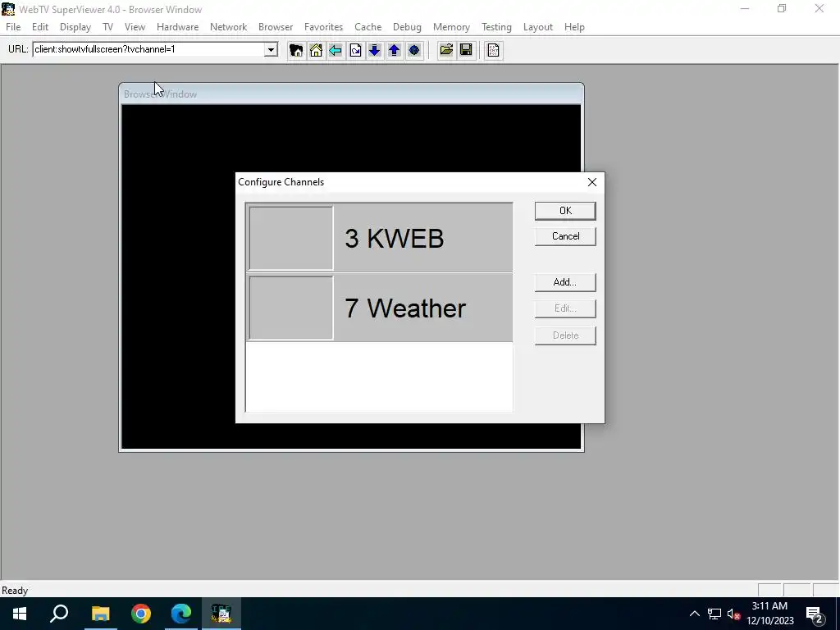Open the Help menu
Viewport: 840px width, 630px height.
coord(574,27)
